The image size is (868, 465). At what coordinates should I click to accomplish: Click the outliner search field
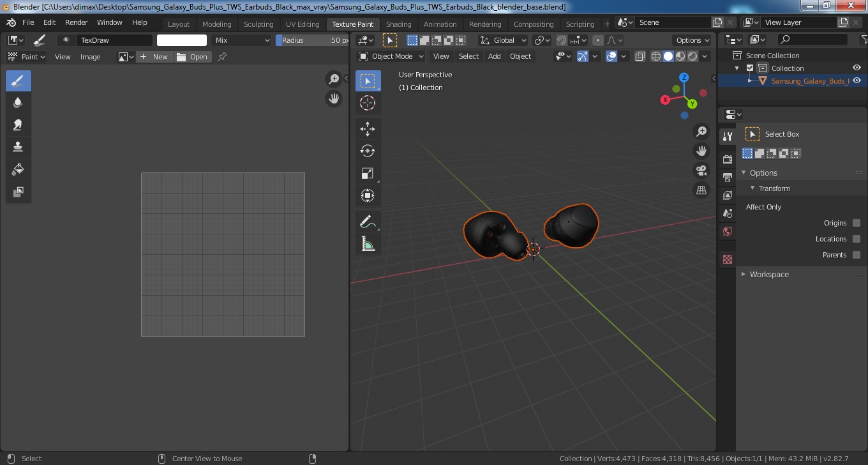coord(813,40)
